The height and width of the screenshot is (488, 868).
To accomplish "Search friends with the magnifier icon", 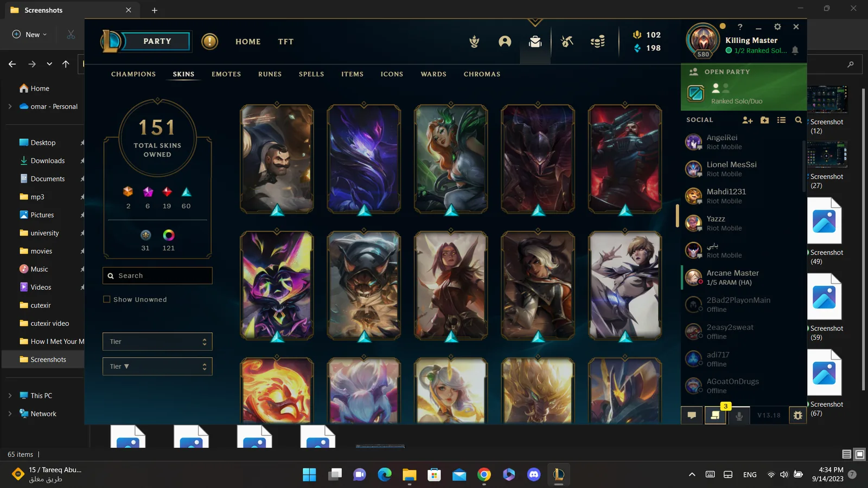I will click(798, 120).
